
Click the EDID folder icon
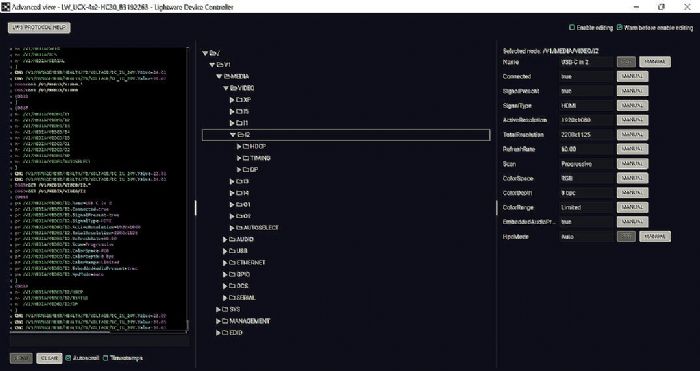[225, 333]
